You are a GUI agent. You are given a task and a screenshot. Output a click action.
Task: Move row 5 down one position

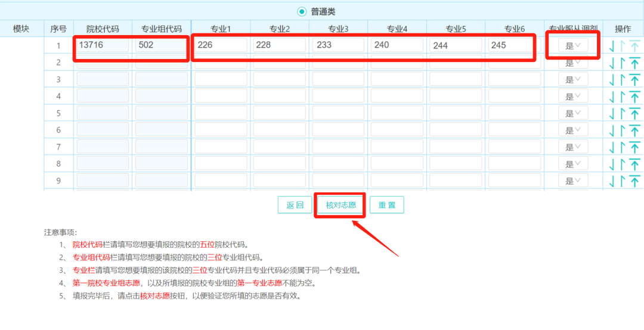612,113
